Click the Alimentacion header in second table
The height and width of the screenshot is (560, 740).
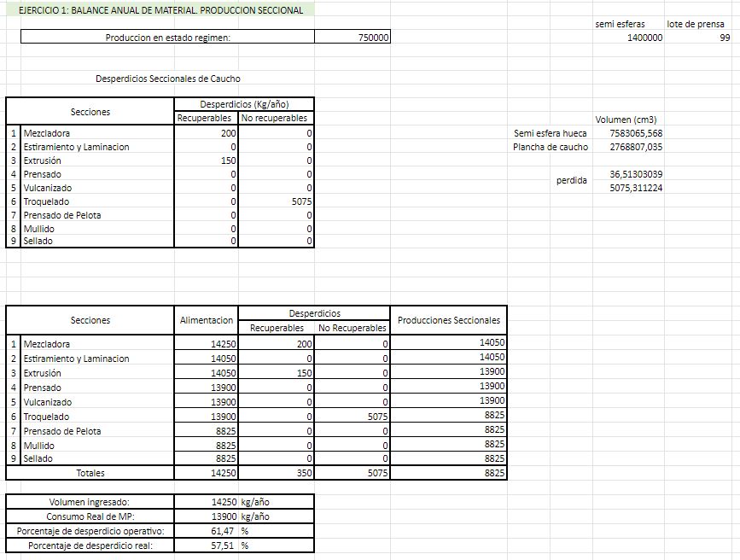[x=207, y=320]
